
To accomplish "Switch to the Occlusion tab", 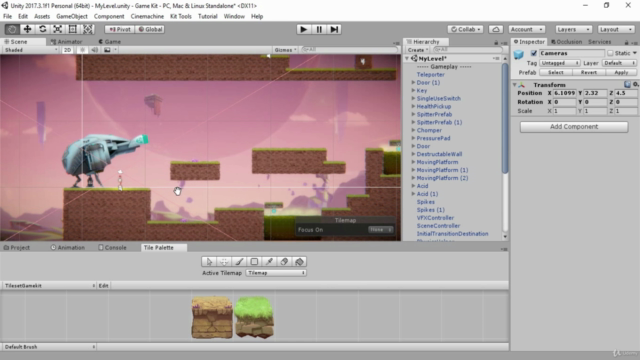I will pyautogui.click(x=567, y=42).
